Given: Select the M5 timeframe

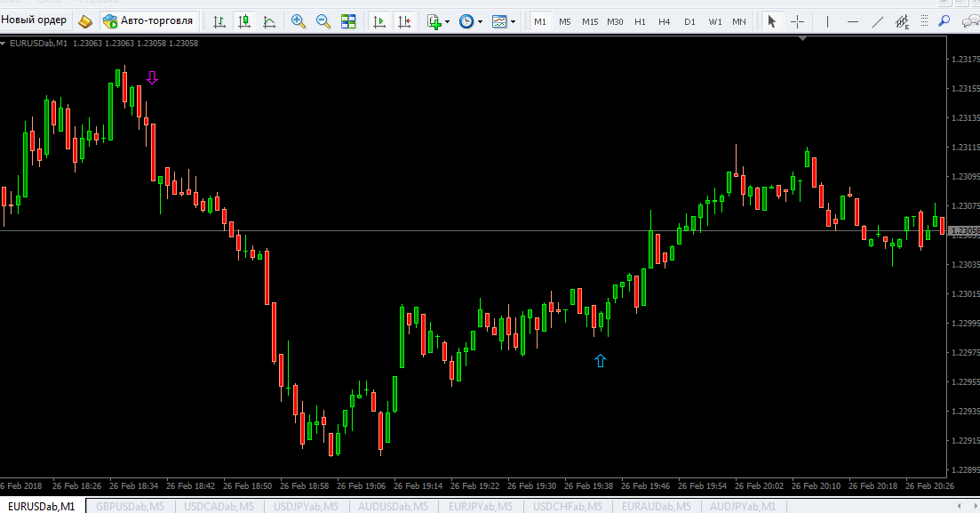Looking at the screenshot, I should pyautogui.click(x=565, y=21).
